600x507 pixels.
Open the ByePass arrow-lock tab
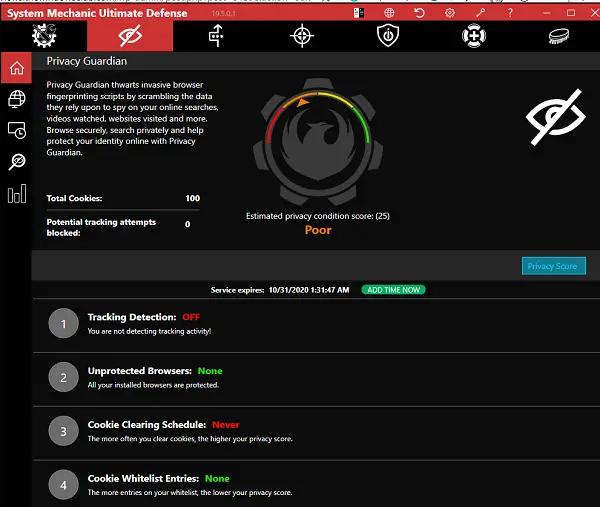coord(216,36)
